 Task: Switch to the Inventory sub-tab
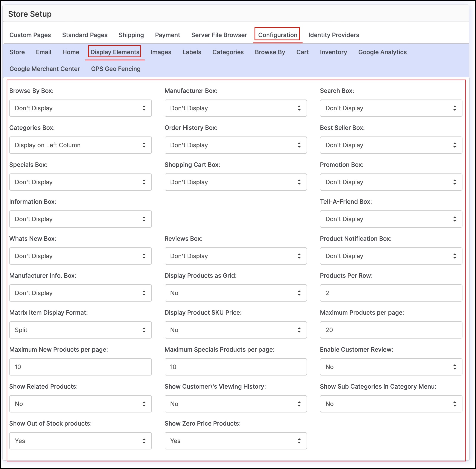click(x=333, y=52)
